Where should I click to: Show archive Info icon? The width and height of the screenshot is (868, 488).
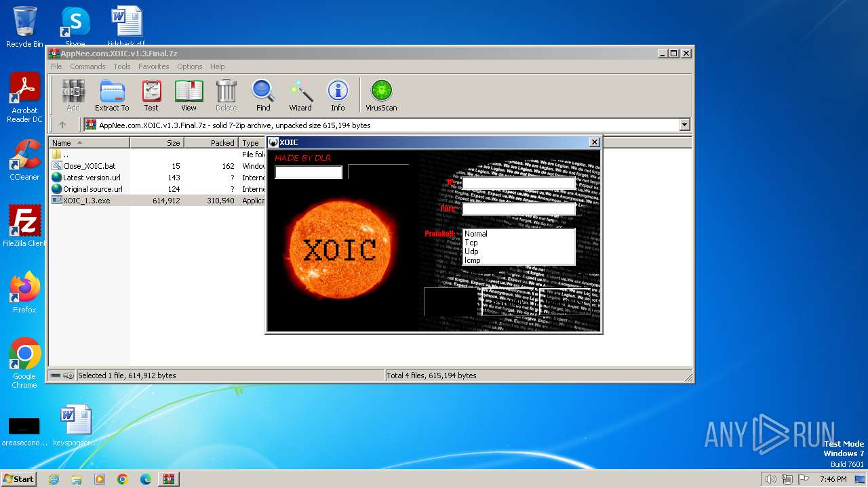[x=338, y=95]
